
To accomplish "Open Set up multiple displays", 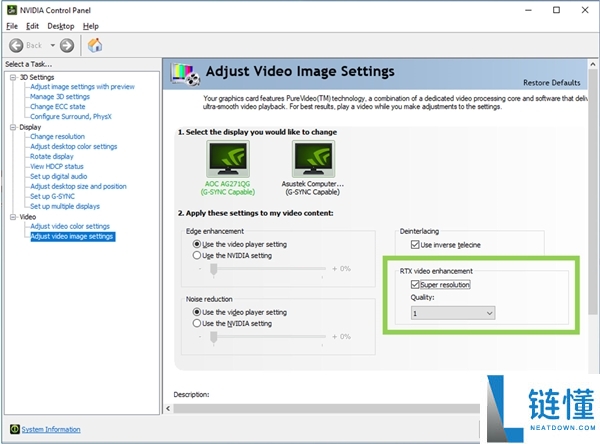I will pos(65,206).
